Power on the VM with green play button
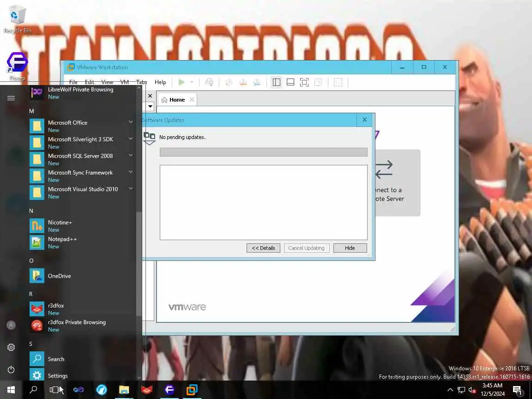This screenshot has width=532, height=399. [x=181, y=82]
